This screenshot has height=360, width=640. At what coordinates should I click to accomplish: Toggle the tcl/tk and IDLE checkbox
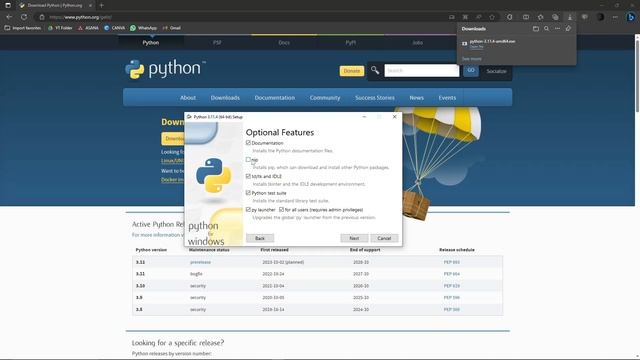[x=248, y=176]
